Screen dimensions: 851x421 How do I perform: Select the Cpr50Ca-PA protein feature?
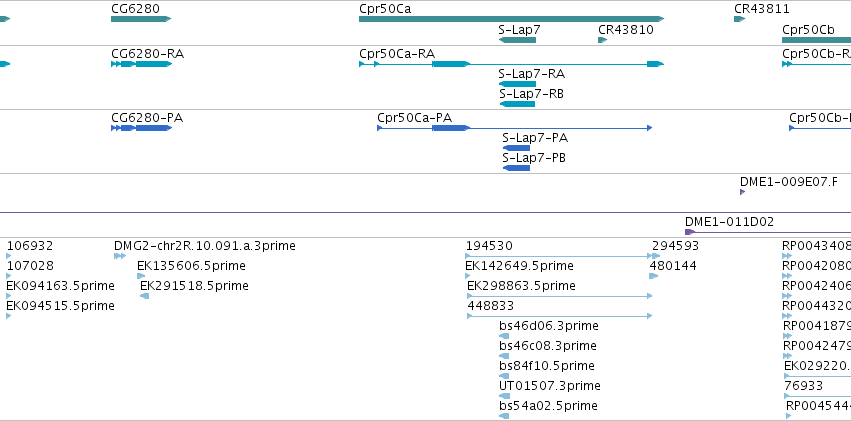tap(515, 128)
